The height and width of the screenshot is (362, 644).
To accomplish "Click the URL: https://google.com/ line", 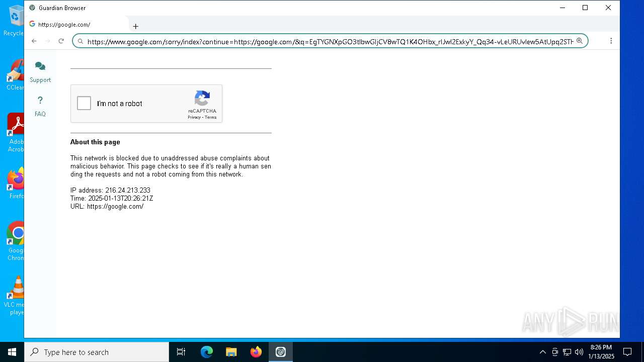I will (107, 206).
